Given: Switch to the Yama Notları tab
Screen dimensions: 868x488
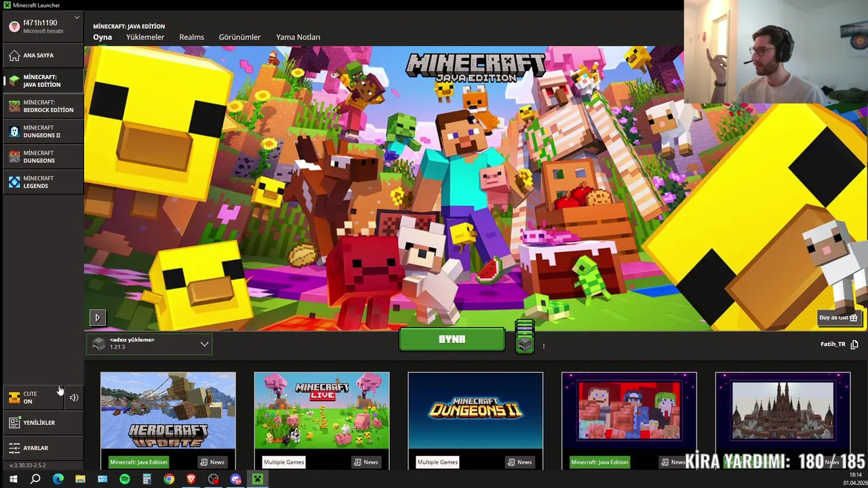Looking at the screenshot, I should 298,37.
